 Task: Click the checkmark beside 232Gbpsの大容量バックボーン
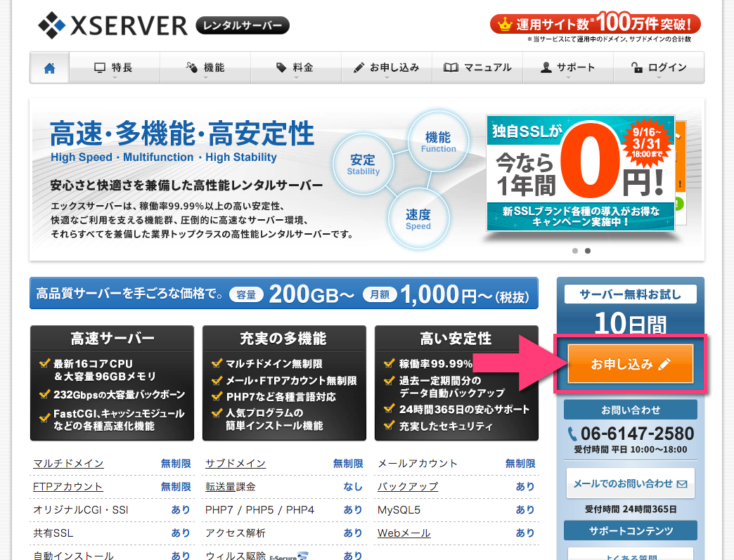(x=45, y=394)
